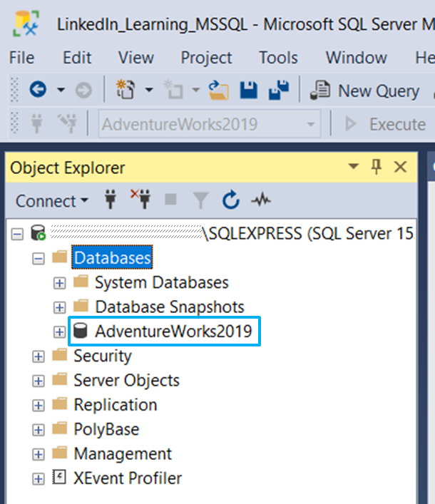Click the Disconnect plug icon with red X
This screenshot has height=504, width=435.
pos(140,199)
